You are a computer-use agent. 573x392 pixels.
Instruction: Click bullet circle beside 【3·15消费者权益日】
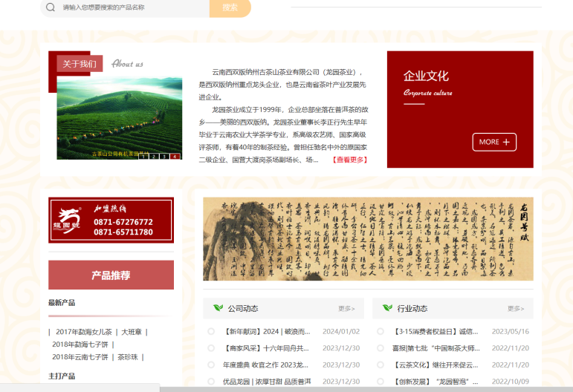click(380, 331)
